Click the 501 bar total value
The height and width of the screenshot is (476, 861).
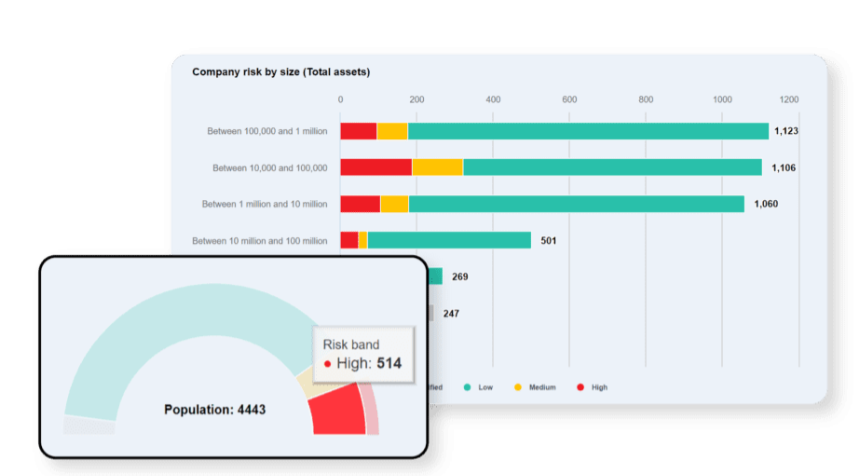(x=549, y=241)
